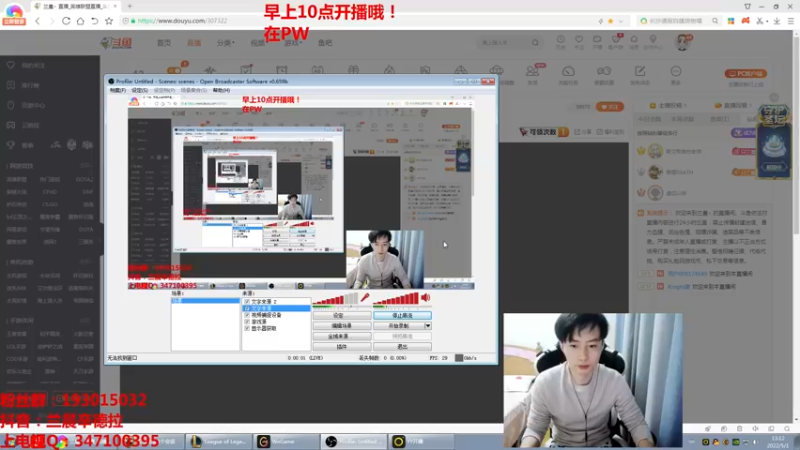Open my follows heart in sidebar
Viewport: 800px width, 450px height.
coord(11,65)
